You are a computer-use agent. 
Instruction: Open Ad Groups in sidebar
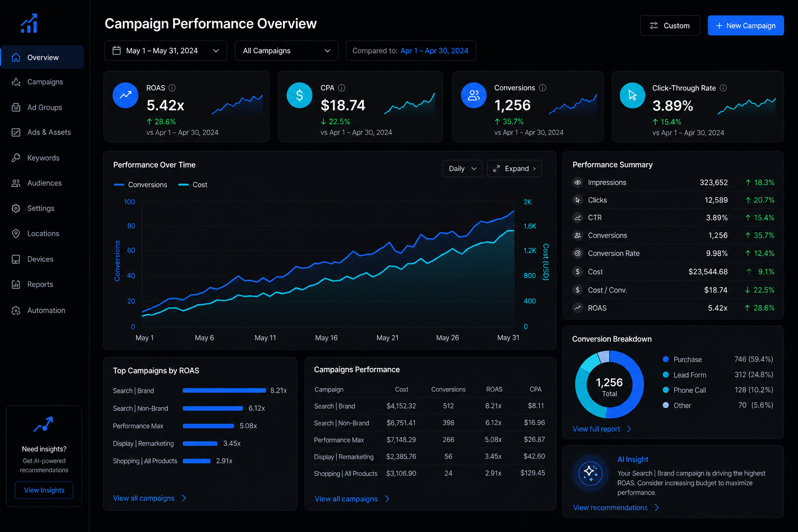point(43,108)
